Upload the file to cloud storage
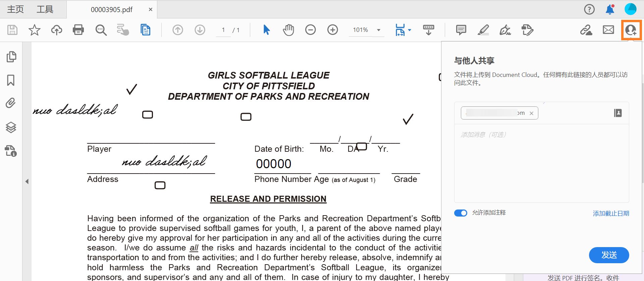This screenshot has width=644, height=281. (57, 30)
